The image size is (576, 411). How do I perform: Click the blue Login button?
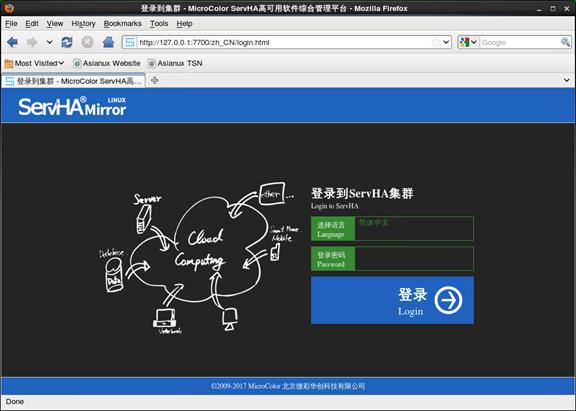[x=392, y=300]
